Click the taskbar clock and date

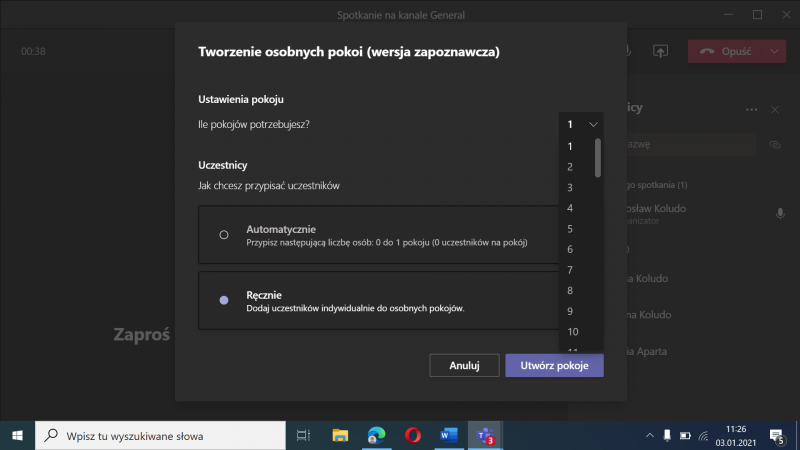click(736, 436)
